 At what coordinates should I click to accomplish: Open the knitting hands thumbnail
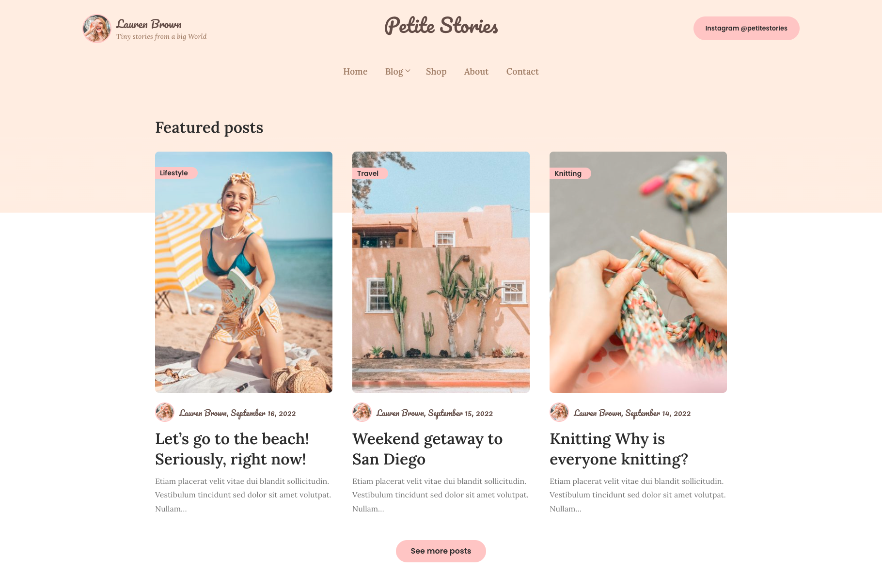tap(638, 272)
